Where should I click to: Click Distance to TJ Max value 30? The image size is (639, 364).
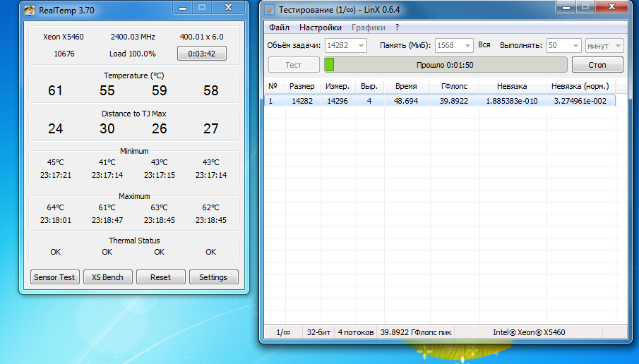point(107,128)
